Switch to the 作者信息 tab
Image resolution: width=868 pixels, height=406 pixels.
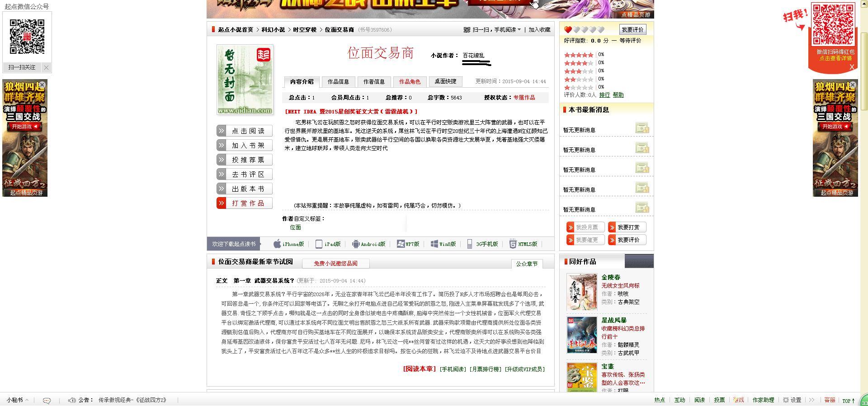[374, 82]
